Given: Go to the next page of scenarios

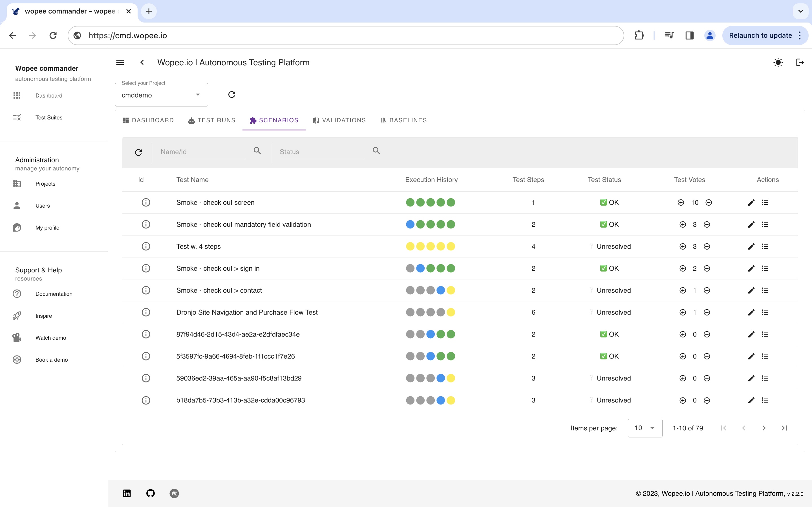Looking at the screenshot, I should pos(764,428).
